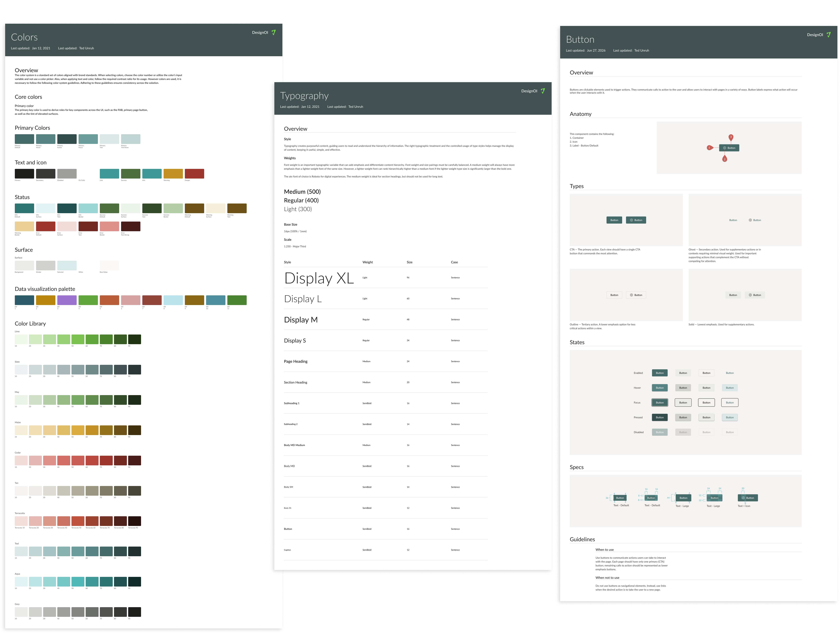Select the Primary Default color swatch
Image resolution: width=840 pixels, height=636 pixels.
(x=24, y=139)
